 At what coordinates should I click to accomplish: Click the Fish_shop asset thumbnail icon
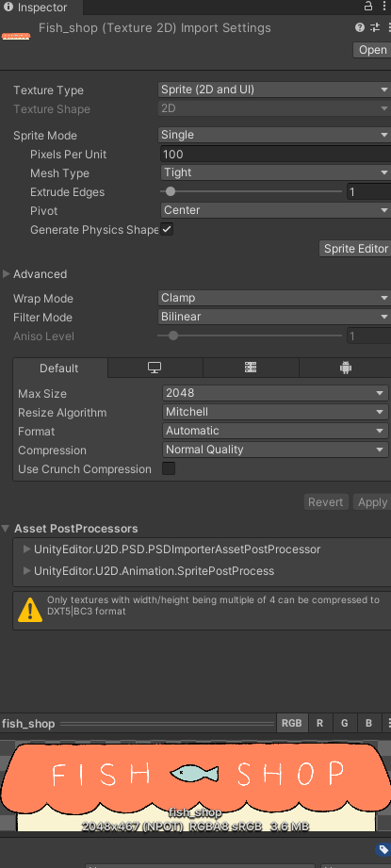coord(16,36)
